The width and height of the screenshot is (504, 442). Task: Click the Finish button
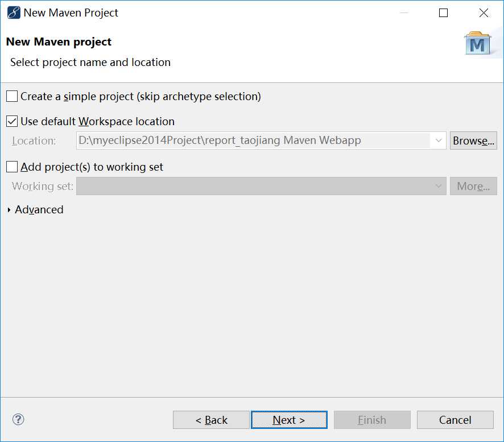372,420
